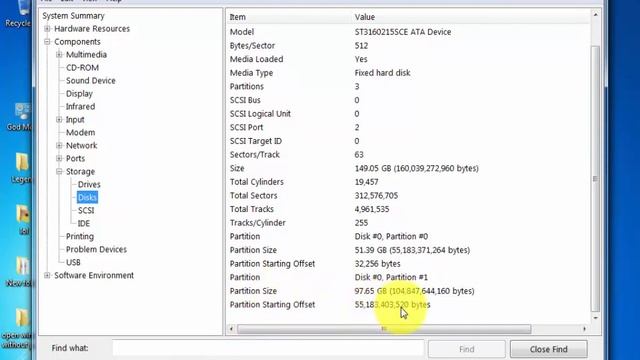
Task: Click the Legend folder desktop icon
Action: 22,168
